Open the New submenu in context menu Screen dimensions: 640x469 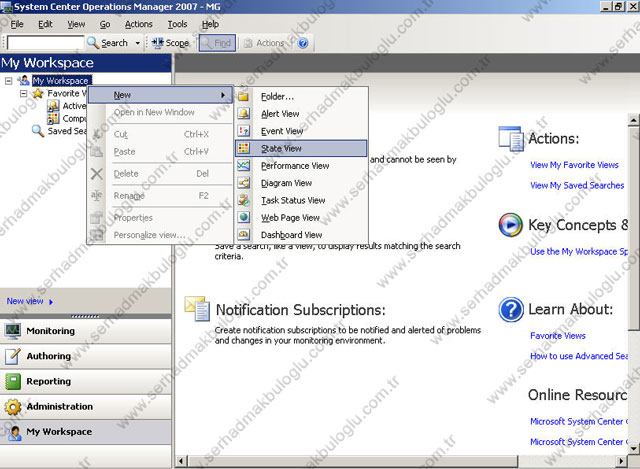[161, 95]
